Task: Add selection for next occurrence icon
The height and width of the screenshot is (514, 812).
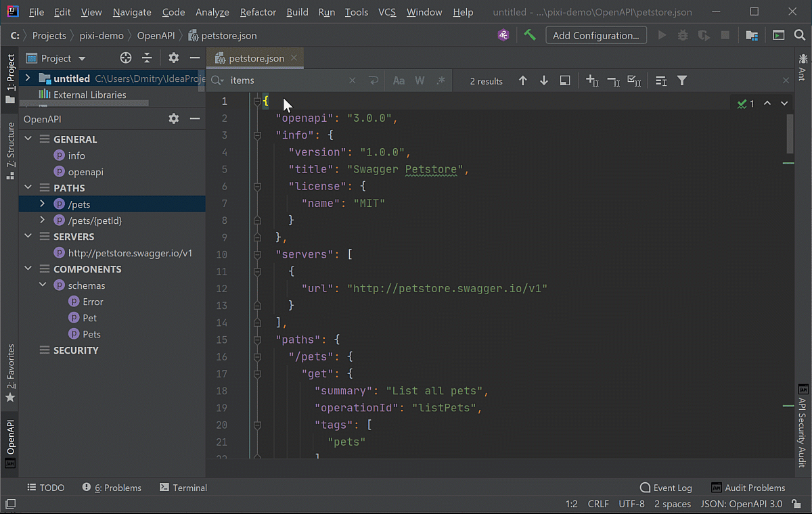Action: pos(592,80)
